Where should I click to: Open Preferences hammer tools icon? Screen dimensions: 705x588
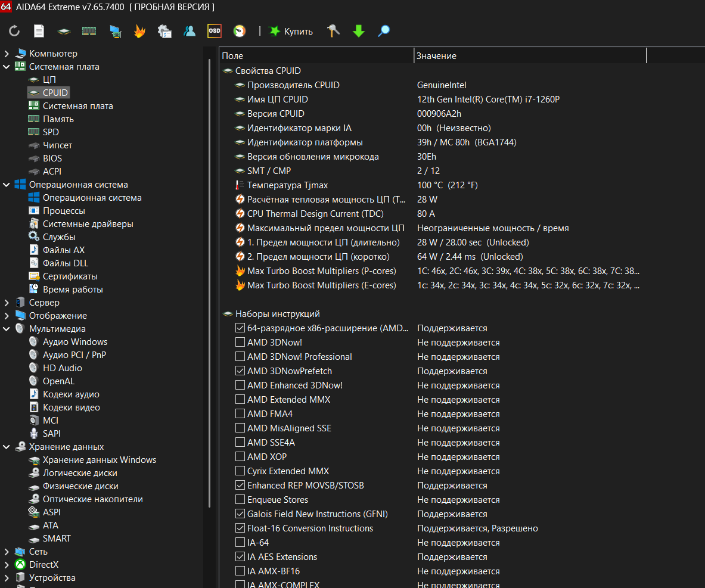(333, 31)
